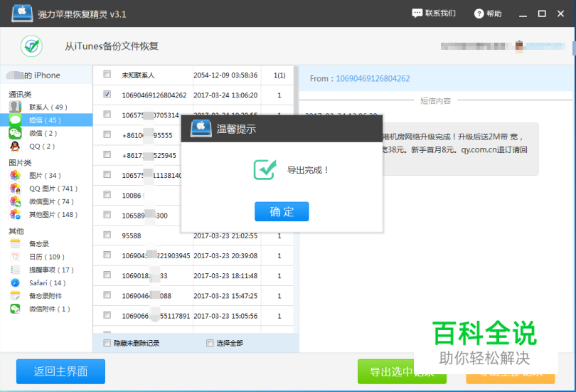The height and width of the screenshot is (392, 576).
Task: Click the Safari compass icon
Action: coord(15,283)
